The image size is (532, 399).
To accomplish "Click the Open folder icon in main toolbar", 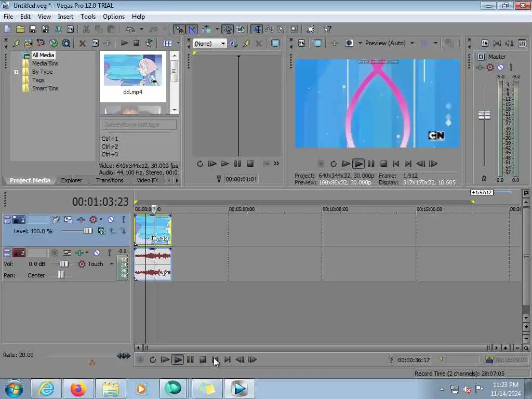I will click(20, 30).
